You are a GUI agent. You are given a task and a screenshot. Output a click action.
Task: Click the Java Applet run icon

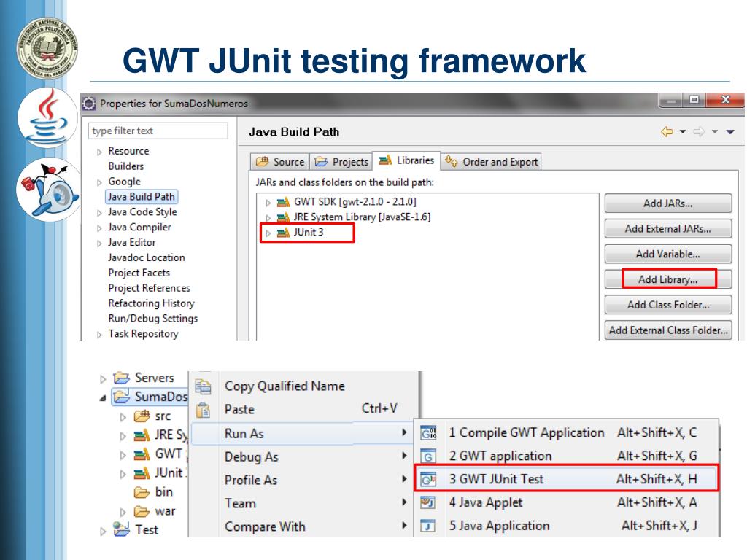[427, 502]
